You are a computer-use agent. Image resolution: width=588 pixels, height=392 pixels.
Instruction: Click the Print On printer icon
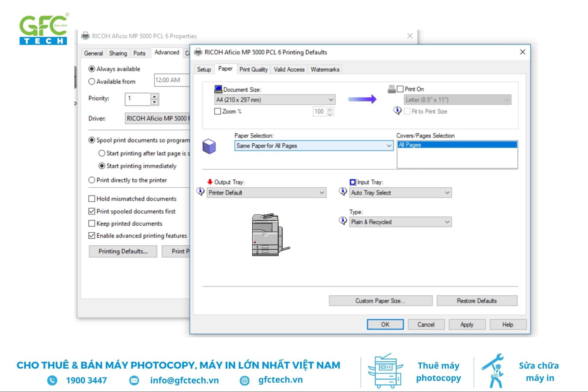pos(392,89)
